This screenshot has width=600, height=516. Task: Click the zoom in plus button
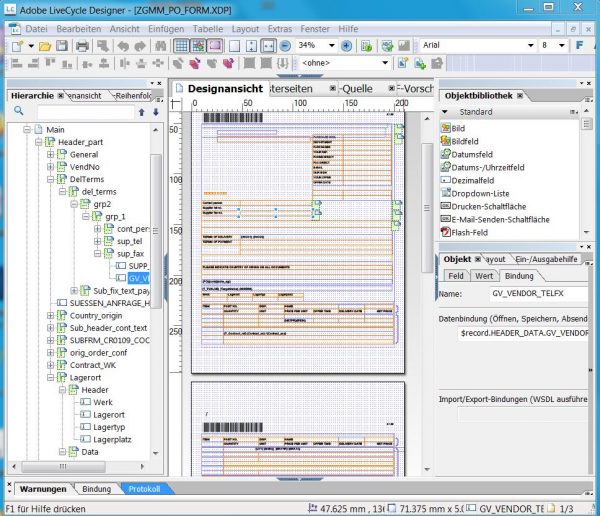(x=346, y=46)
